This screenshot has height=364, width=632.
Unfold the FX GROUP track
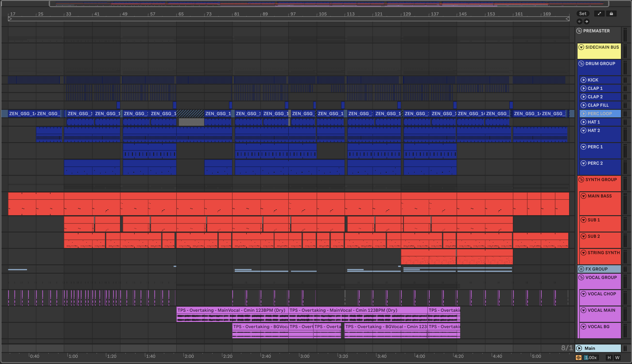click(581, 269)
